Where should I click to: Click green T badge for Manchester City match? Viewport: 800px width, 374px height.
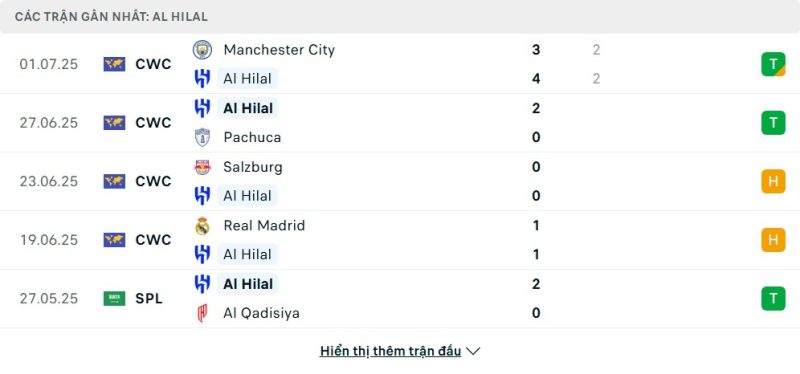773,64
